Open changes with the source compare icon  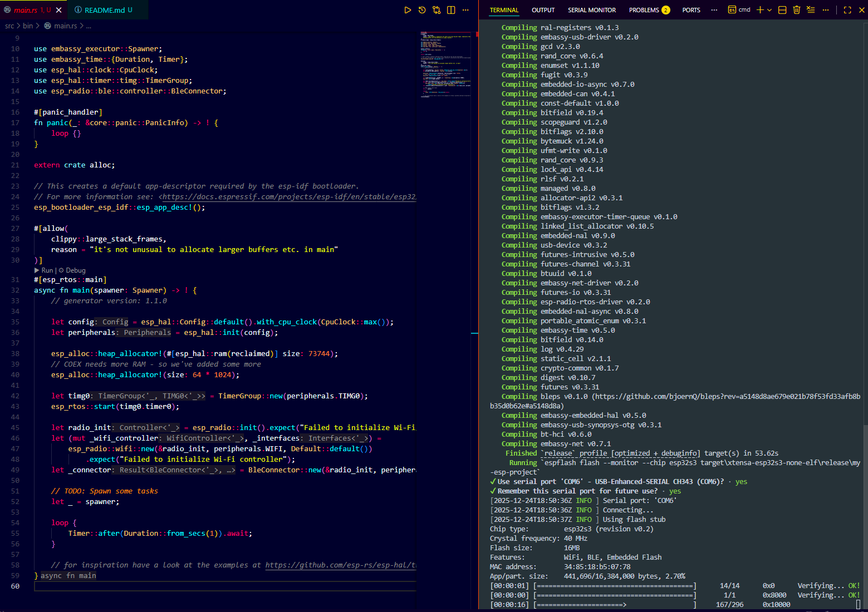pos(437,10)
